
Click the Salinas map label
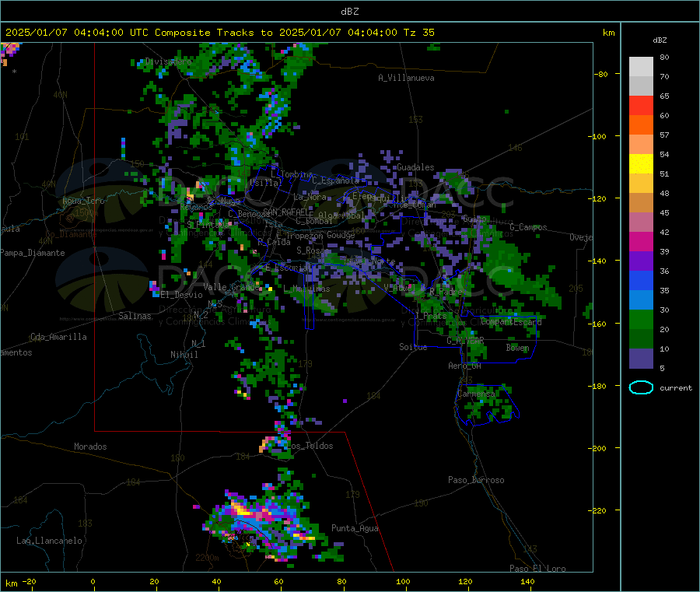click(x=135, y=316)
